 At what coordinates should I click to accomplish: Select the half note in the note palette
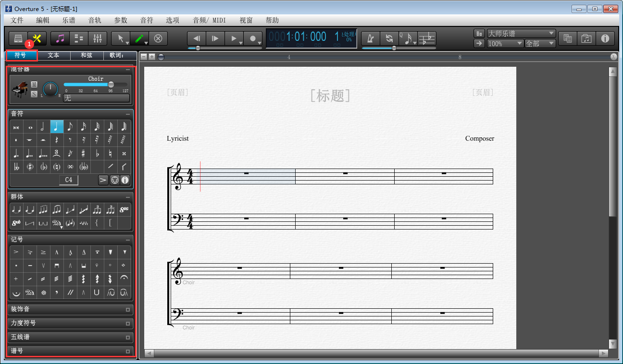point(43,127)
